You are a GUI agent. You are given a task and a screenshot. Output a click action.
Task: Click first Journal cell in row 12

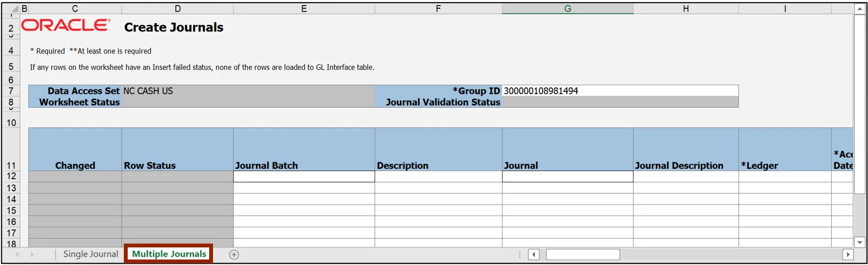pyautogui.click(x=567, y=176)
